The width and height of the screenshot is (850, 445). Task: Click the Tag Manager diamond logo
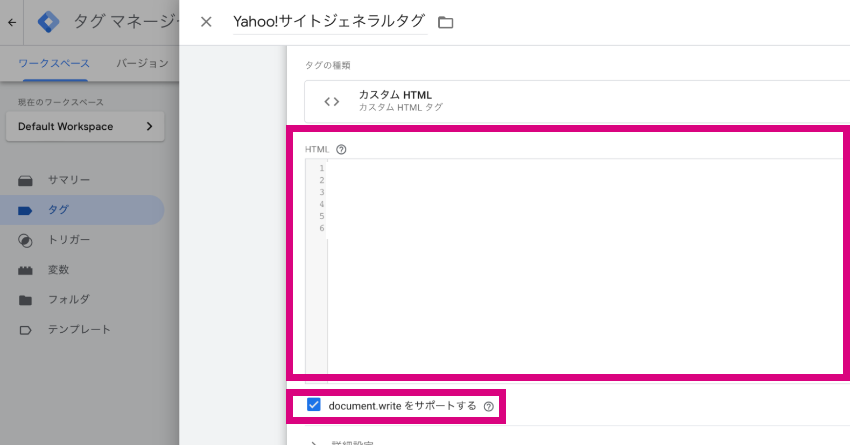[x=48, y=22]
